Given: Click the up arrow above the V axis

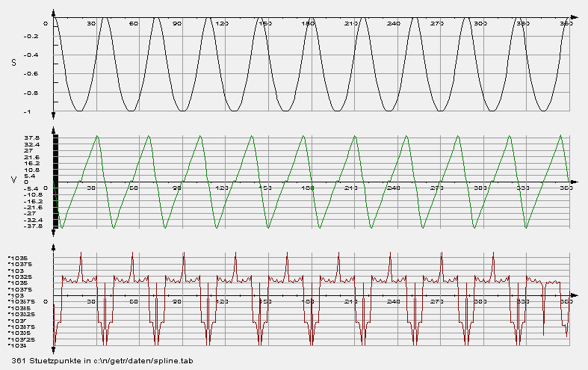Looking at the screenshot, I should (x=54, y=129).
